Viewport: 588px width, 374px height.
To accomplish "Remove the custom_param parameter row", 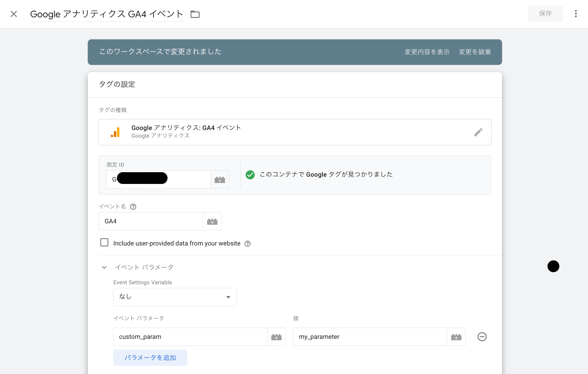I will point(482,337).
